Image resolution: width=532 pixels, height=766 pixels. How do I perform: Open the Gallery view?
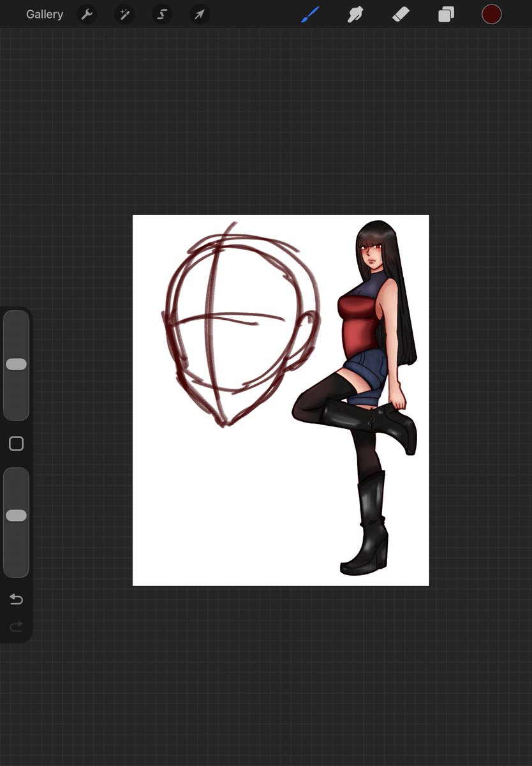tap(45, 14)
